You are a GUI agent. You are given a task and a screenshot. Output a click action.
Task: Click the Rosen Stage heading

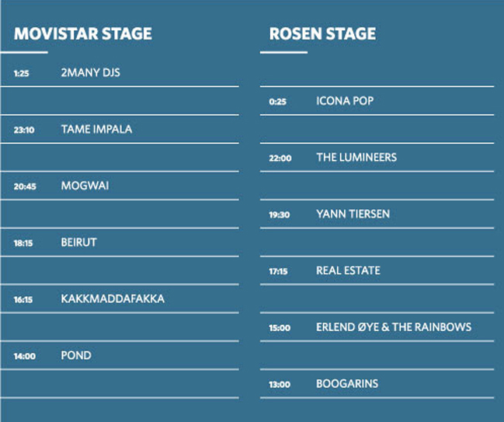(322, 34)
